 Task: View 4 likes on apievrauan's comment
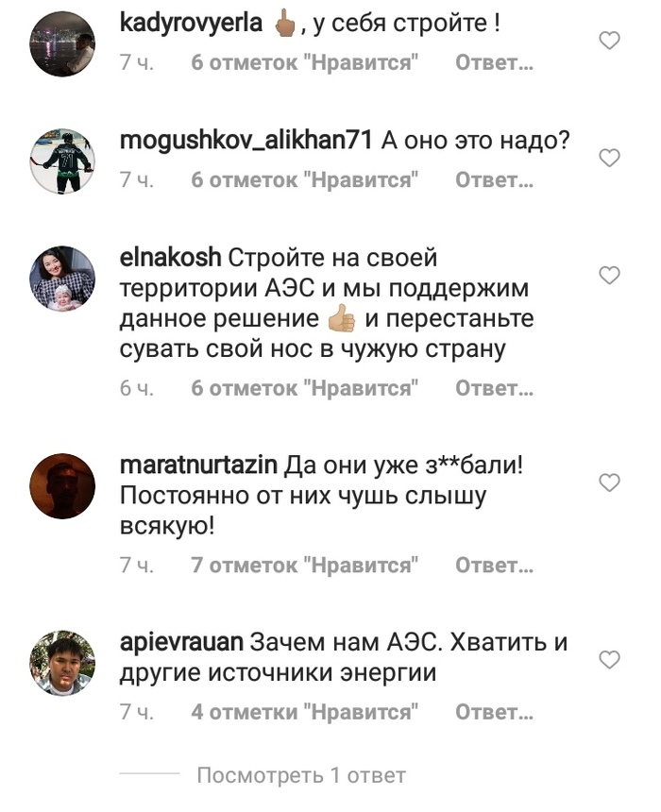[305, 712]
